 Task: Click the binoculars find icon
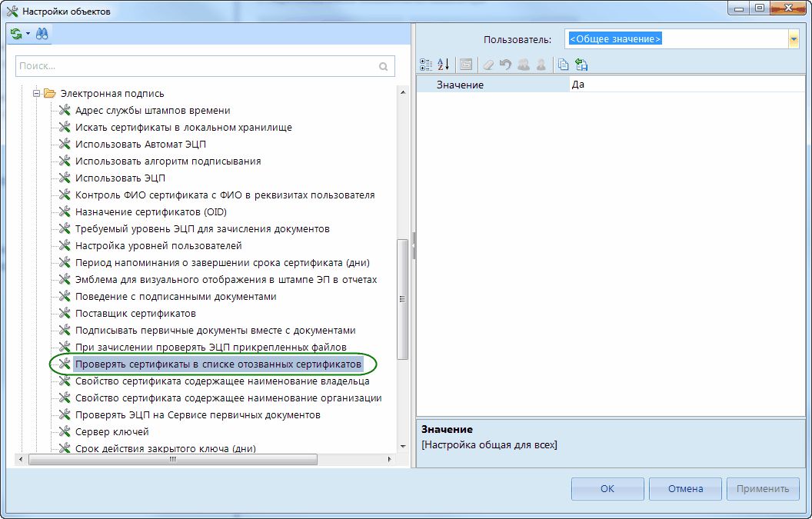42,34
